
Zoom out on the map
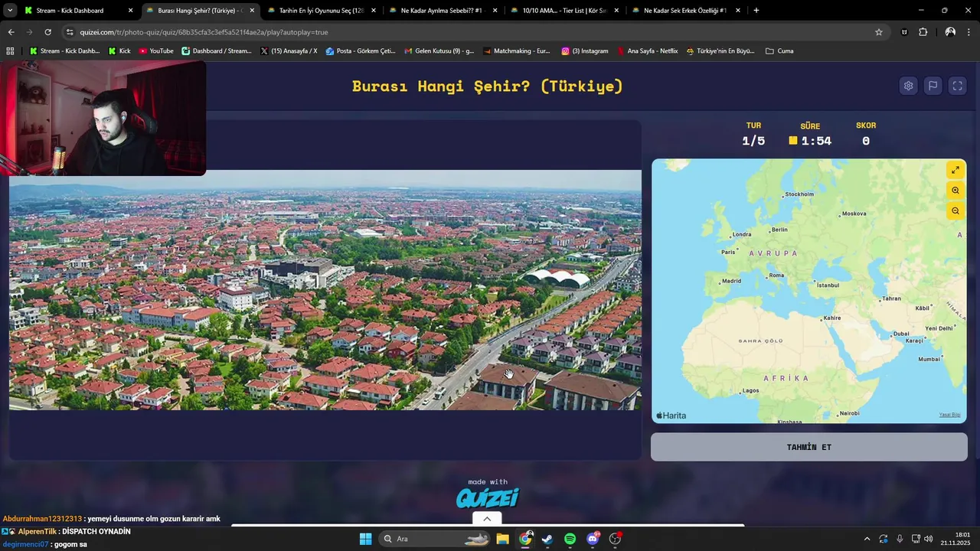click(x=955, y=211)
